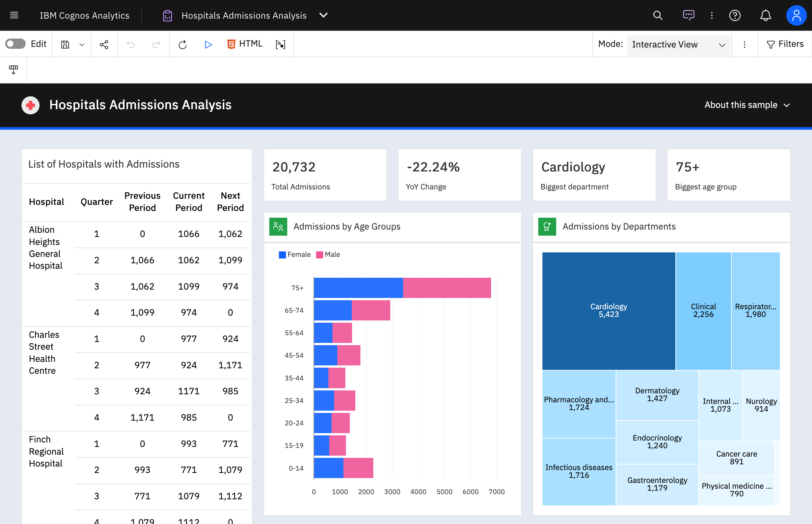The height and width of the screenshot is (524, 812).
Task: Click the 65-74 male pink bar
Action: [371, 310]
